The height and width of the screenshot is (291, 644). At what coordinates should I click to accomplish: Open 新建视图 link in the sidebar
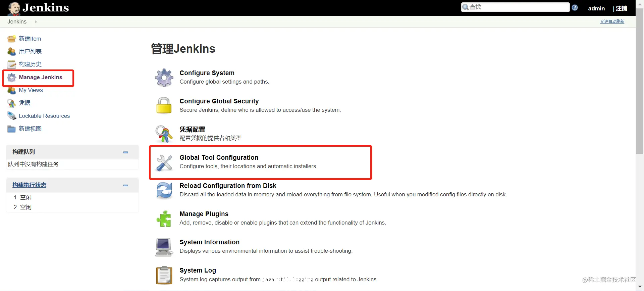(30, 129)
